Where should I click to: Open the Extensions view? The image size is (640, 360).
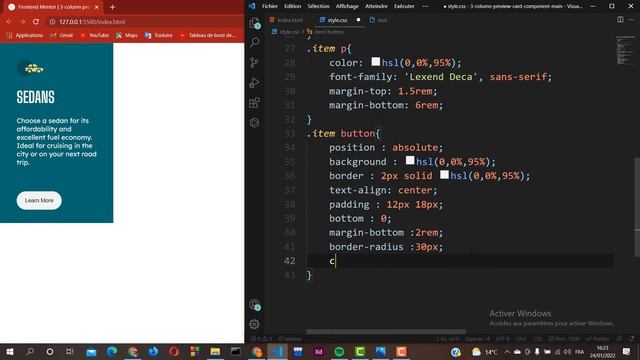[254, 102]
